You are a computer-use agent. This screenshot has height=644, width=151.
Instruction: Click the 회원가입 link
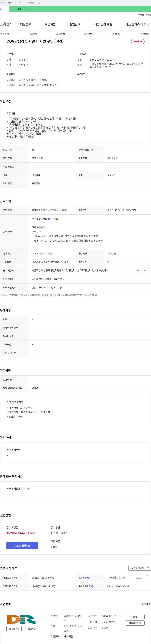click(148, 15)
